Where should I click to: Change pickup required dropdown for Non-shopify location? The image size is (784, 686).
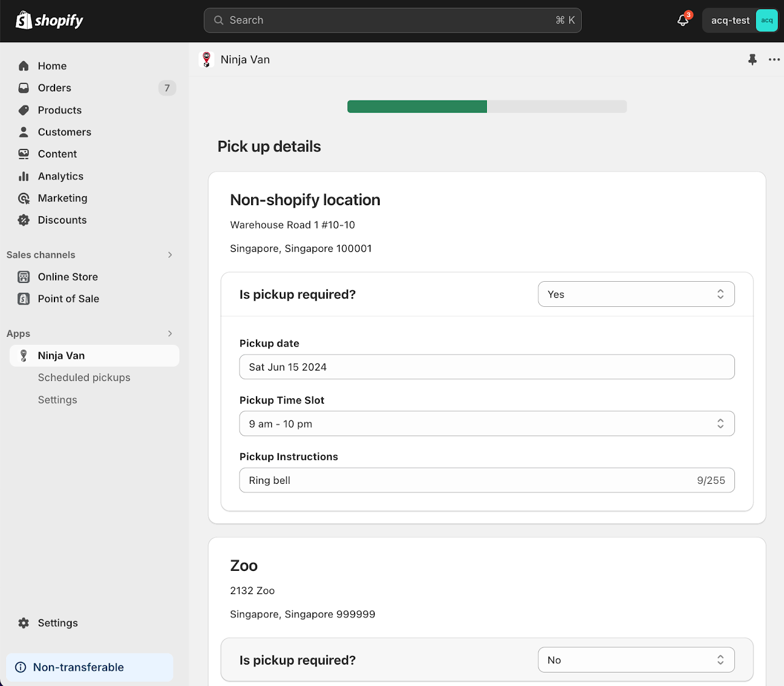pyautogui.click(x=636, y=295)
